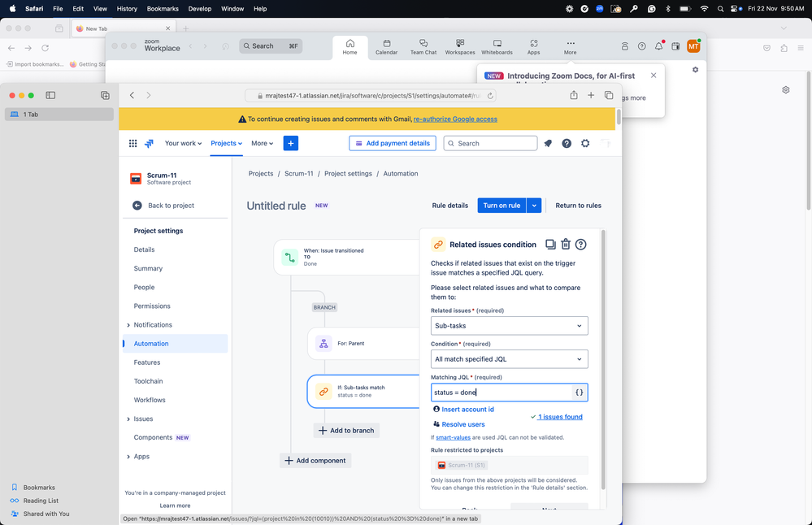Screen dimensions: 812x525
Task: Close the Zoom Docs announcement banner
Action: [654, 76]
